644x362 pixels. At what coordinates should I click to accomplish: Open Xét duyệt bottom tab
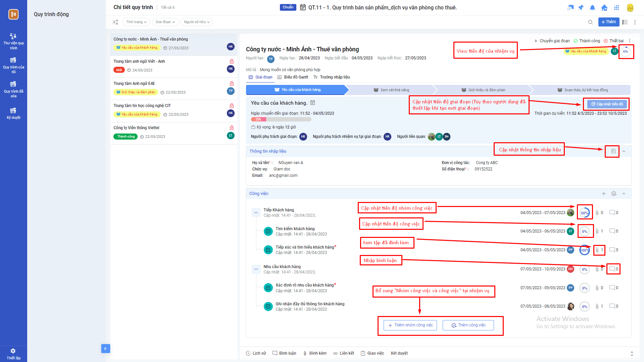tap(399, 353)
